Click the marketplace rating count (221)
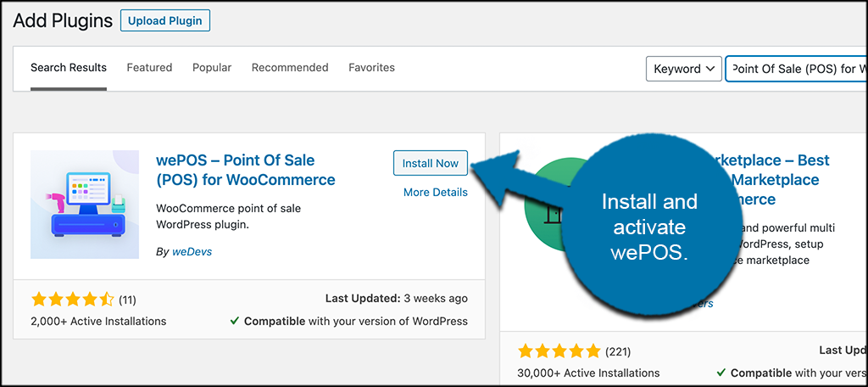The height and width of the screenshot is (387, 868). coord(616,351)
